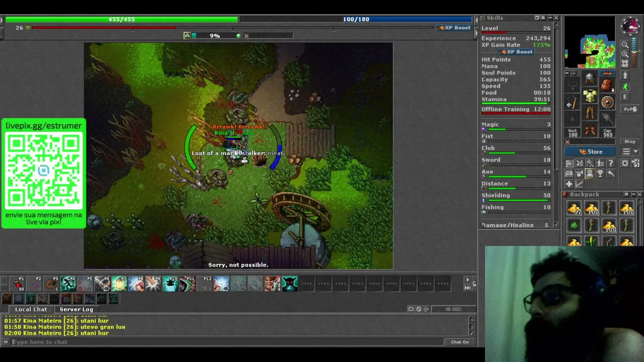The image size is (644, 362).
Task: Zoom in the minimap
Action: pyautogui.click(x=625, y=54)
